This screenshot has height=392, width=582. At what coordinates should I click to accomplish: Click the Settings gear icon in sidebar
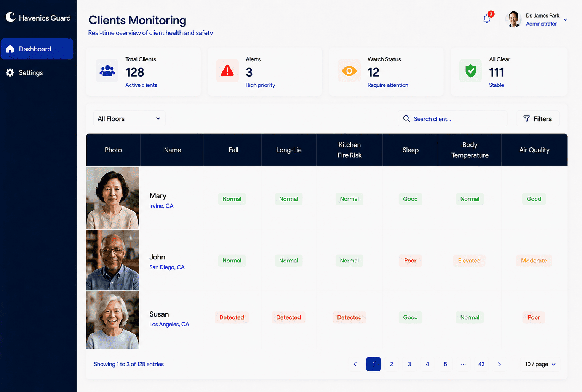pyautogui.click(x=10, y=72)
